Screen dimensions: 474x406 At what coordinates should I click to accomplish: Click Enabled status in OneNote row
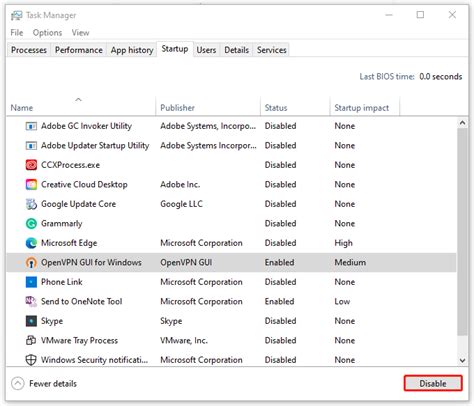click(279, 301)
